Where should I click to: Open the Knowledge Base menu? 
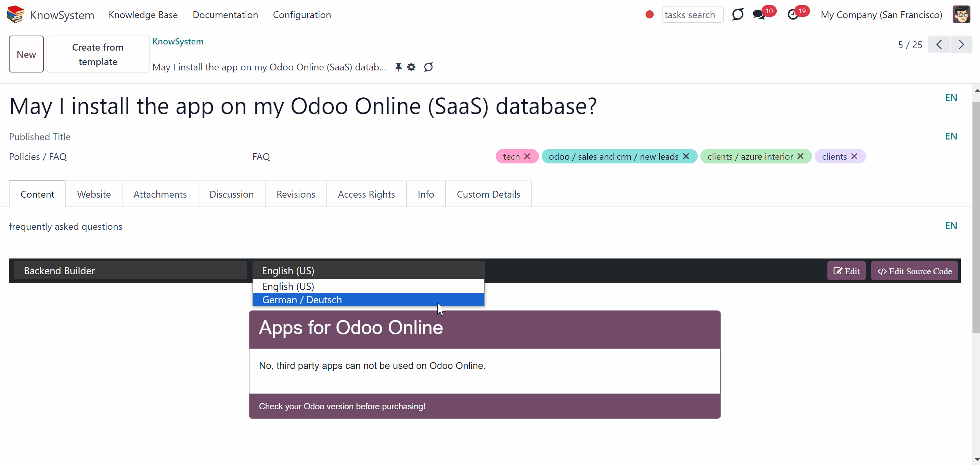click(143, 14)
